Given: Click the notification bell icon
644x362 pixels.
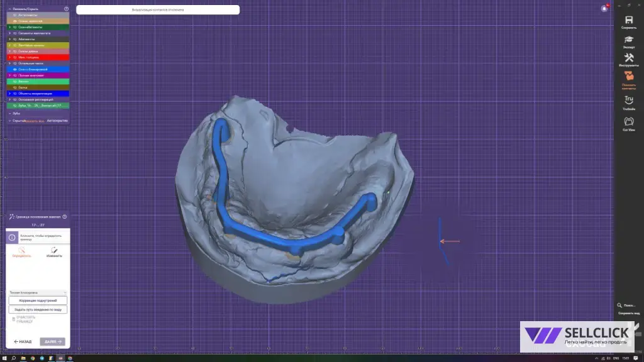Looking at the screenshot, I should coord(604,9).
